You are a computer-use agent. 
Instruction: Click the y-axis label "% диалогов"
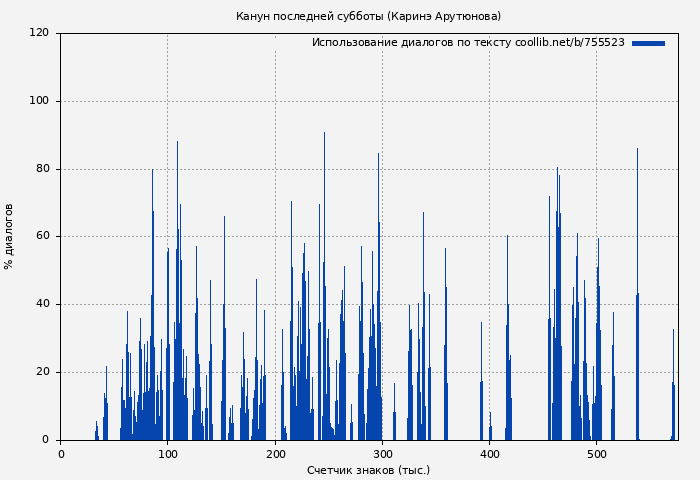[x=10, y=236]
